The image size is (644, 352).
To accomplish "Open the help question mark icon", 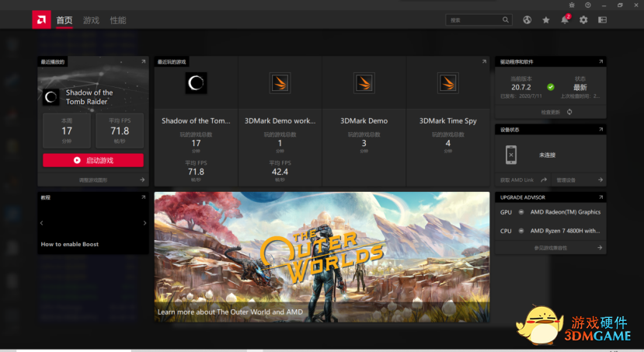I will [588, 5].
